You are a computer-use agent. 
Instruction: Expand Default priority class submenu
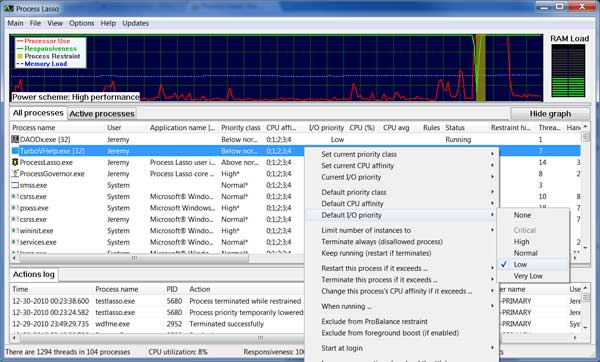[x=402, y=192]
